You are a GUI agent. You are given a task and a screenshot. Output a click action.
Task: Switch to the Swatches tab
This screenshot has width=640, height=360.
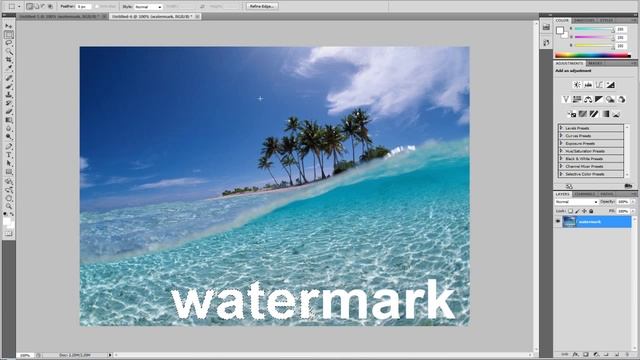pyautogui.click(x=584, y=20)
